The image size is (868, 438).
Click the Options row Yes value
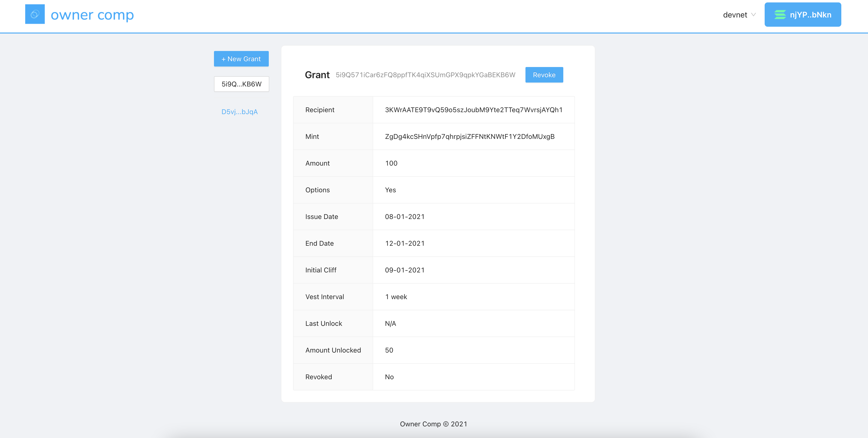[x=390, y=190]
